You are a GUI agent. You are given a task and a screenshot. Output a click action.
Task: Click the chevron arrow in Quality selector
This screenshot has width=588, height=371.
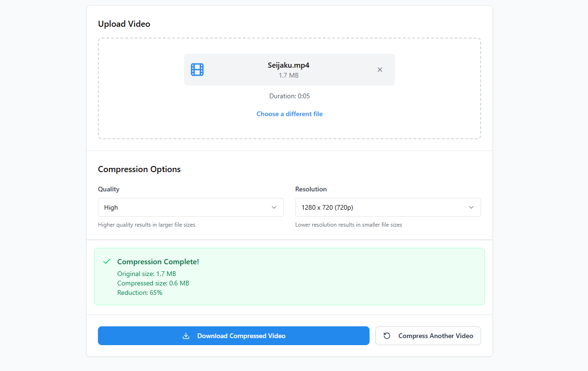[274, 207]
